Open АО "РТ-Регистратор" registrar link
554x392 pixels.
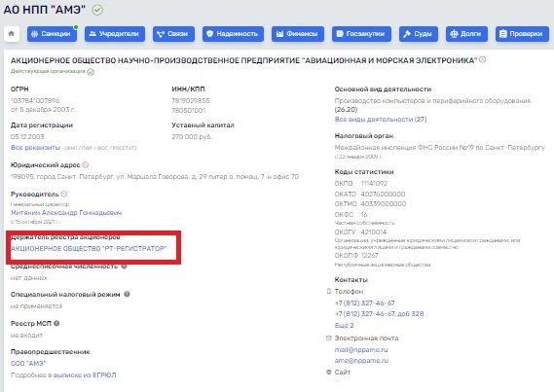tap(89, 248)
